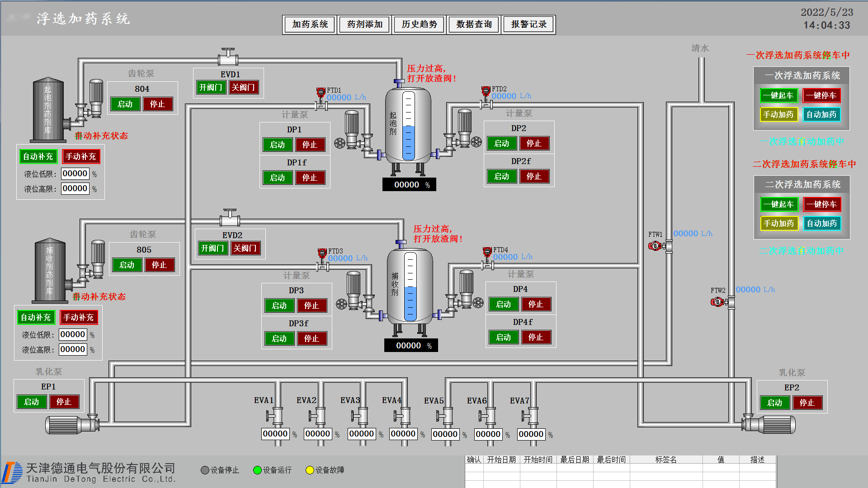The image size is (868, 488).
Task: Enable 自动补充 for the frother tank
Action: 38,156
